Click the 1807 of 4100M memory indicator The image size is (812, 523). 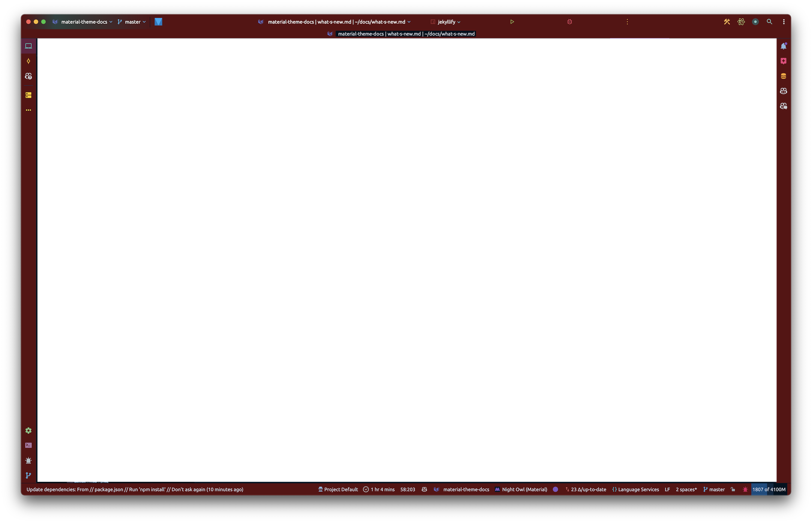pos(769,489)
